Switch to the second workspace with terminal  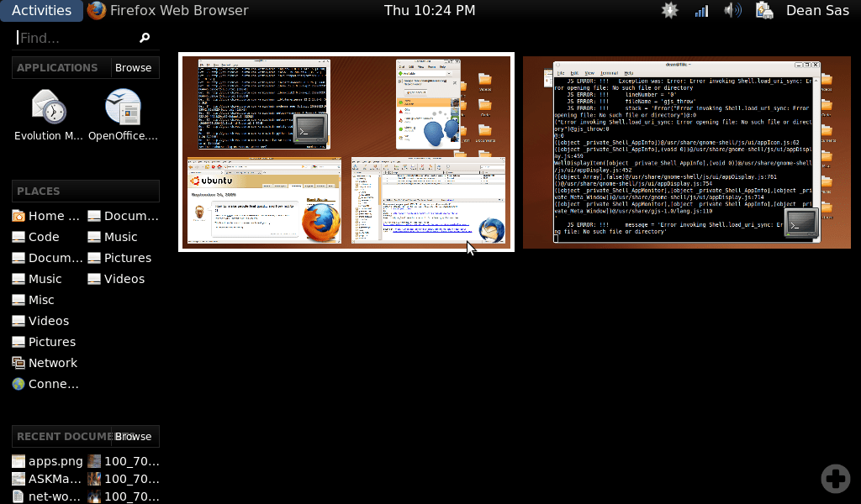(x=688, y=152)
